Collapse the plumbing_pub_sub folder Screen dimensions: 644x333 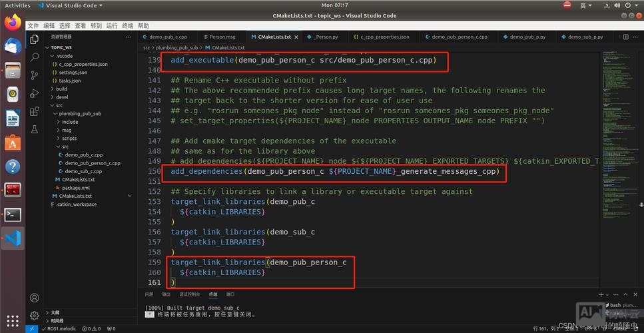point(79,114)
